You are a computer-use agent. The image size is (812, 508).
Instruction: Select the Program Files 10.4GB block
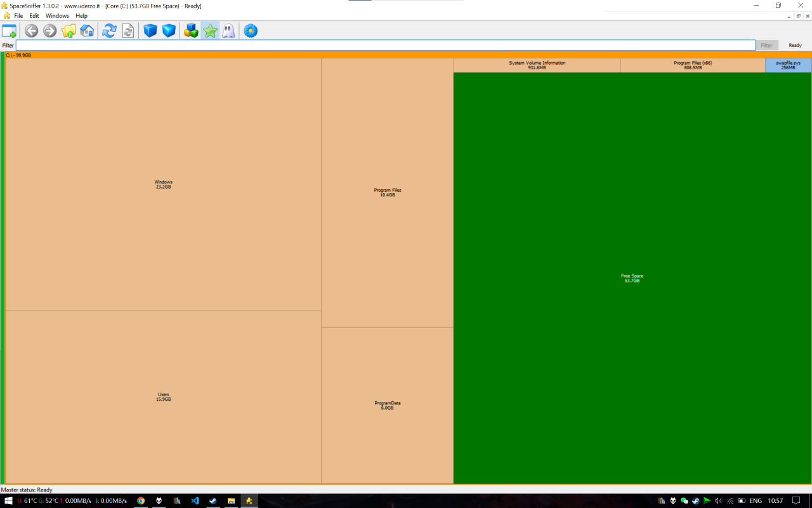tap(388, 192)
